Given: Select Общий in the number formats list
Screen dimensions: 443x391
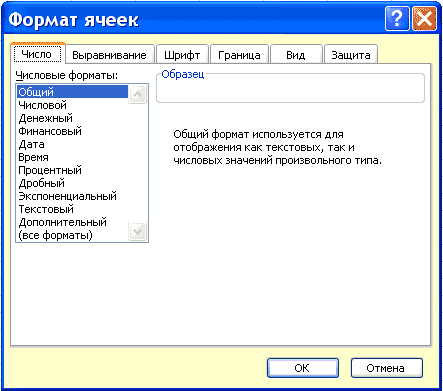Looking at the screenshot, I should pos(72,92).
